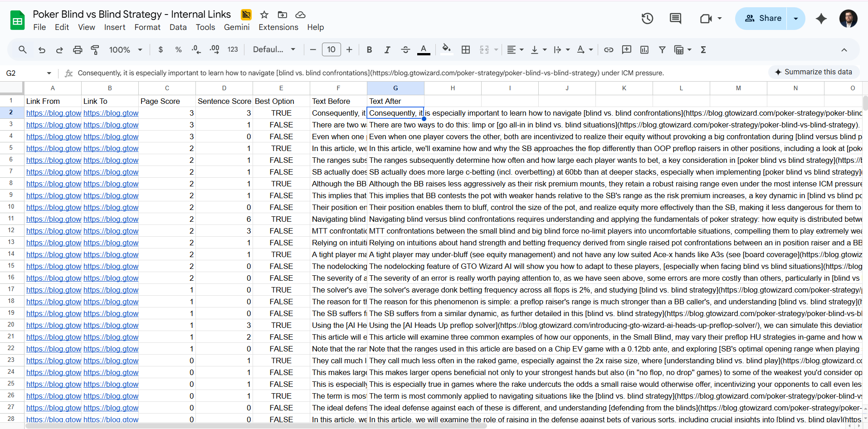The height and width of the screenshot is (429, 868).
Task: Create a filter on the data
Action: 663,49
